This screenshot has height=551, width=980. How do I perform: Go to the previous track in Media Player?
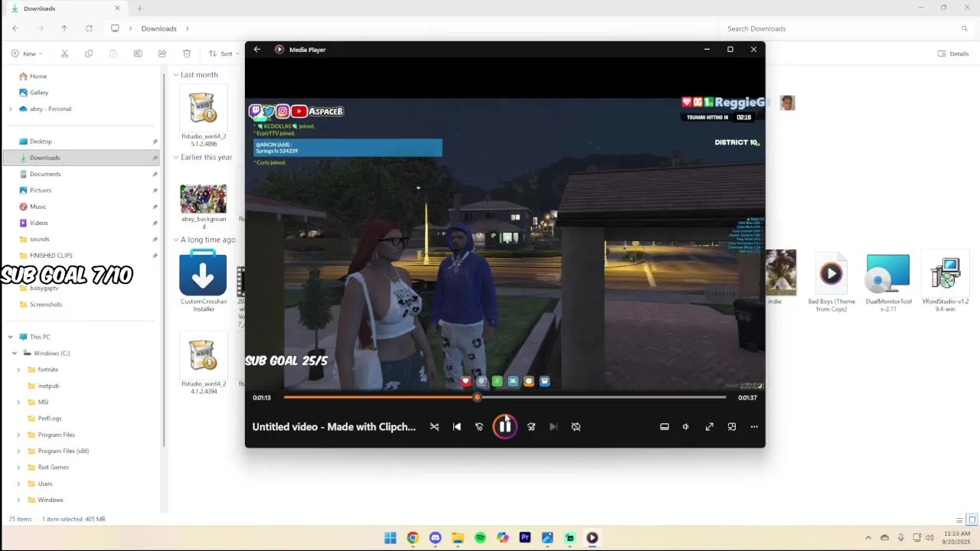point(457,427)
